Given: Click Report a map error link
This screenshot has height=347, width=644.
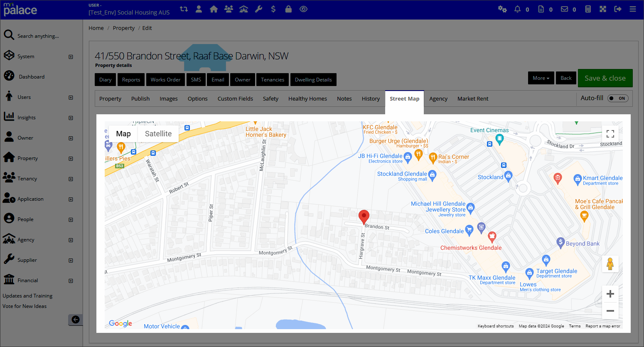Looking at the screenshot, I should click(x=603, y=326).
